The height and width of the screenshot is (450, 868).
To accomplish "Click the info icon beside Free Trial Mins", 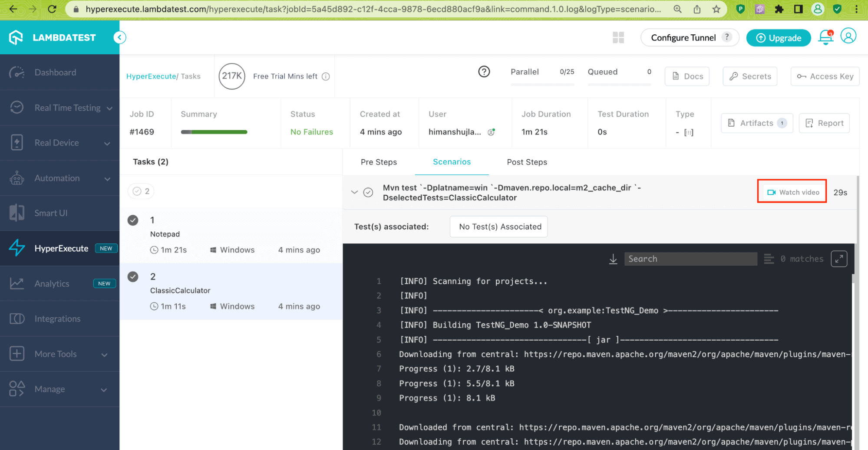I will click(326, 76).
